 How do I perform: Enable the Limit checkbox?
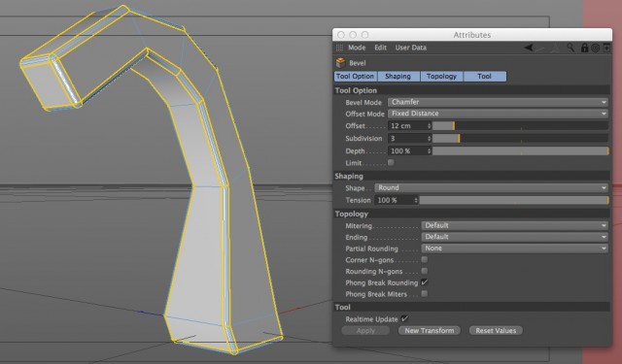tap(391, 162)
